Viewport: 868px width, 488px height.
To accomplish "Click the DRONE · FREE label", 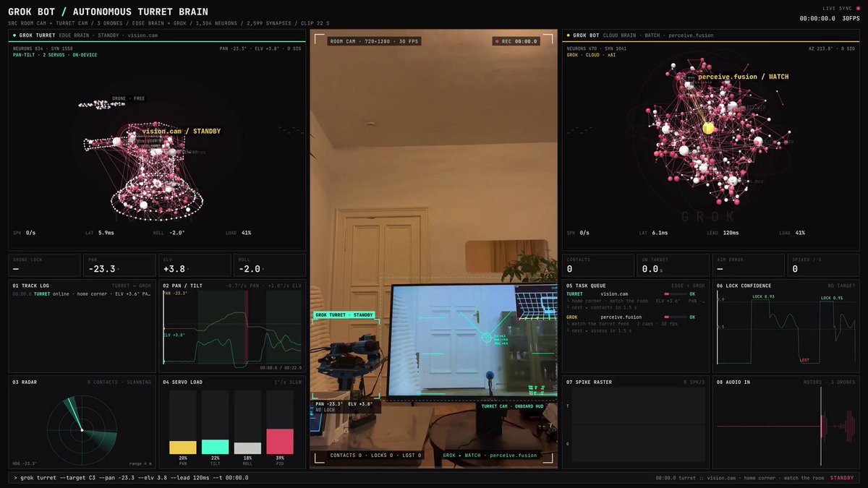I will [129, 98].
